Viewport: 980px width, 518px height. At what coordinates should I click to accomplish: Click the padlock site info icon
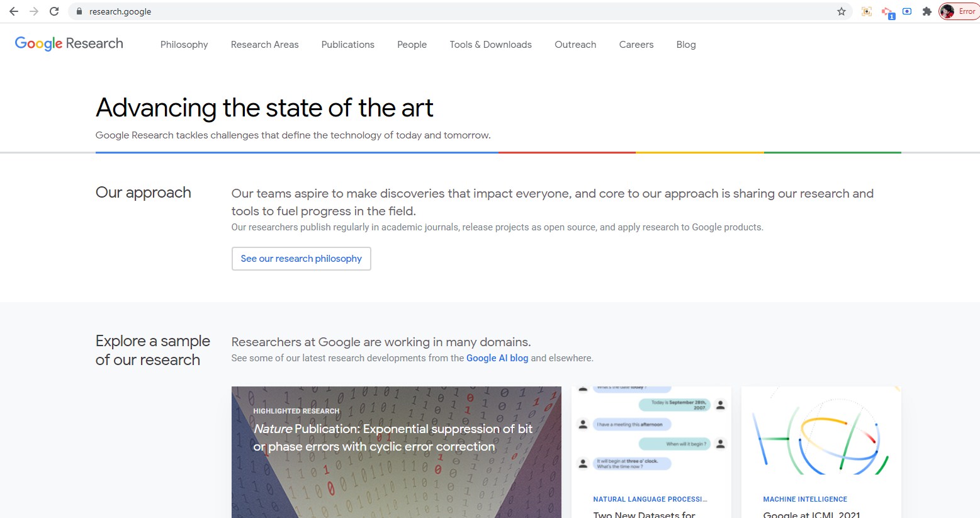pyautogui.click(x=79, y=11)
